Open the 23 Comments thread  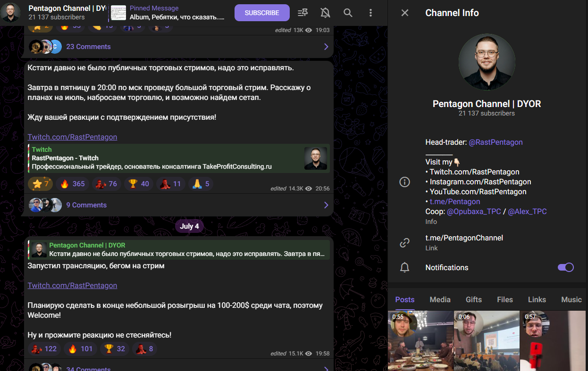click(179, 47)
